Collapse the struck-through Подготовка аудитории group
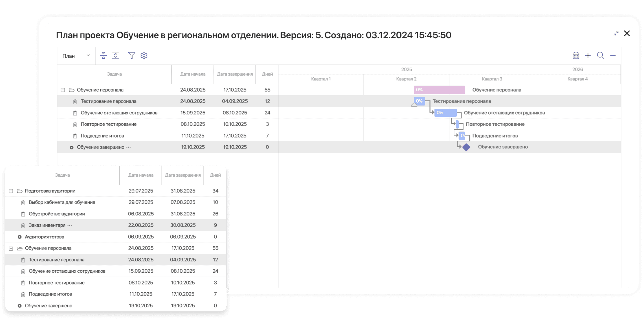Image resolution: width=644 pixels, height=328 pixels. 11,191
